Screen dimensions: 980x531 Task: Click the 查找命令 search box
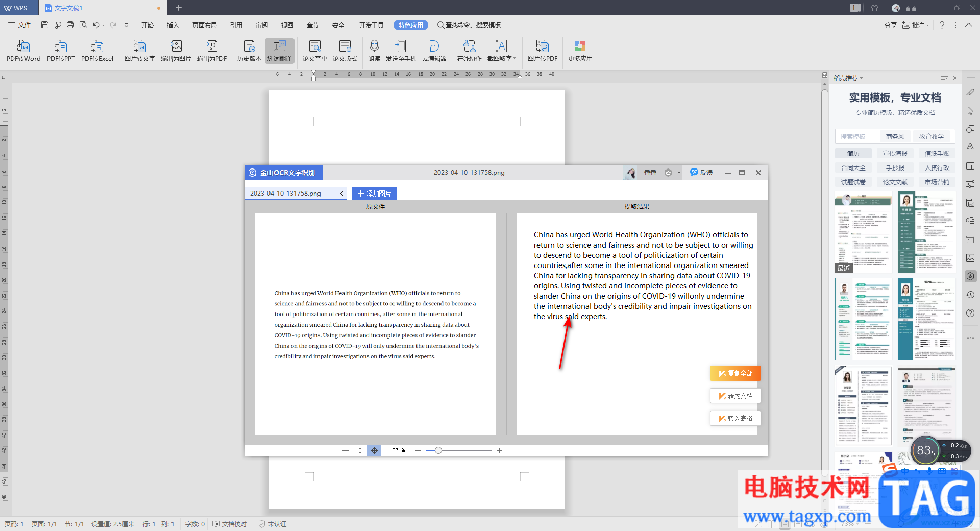pyautogui.click(x=469, y=25)
